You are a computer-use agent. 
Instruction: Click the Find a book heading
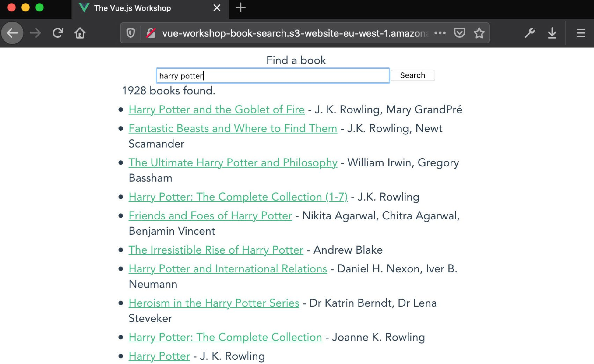pos(296,60)
